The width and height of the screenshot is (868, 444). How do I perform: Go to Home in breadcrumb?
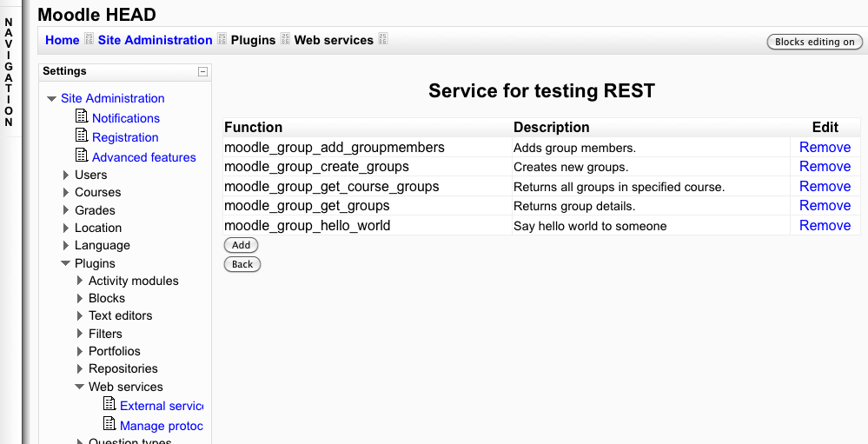point(63,40)
